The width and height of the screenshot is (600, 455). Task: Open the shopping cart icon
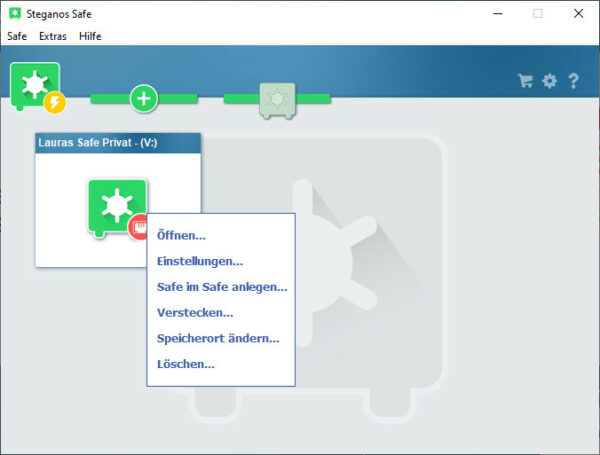click(x=525, y=81)
